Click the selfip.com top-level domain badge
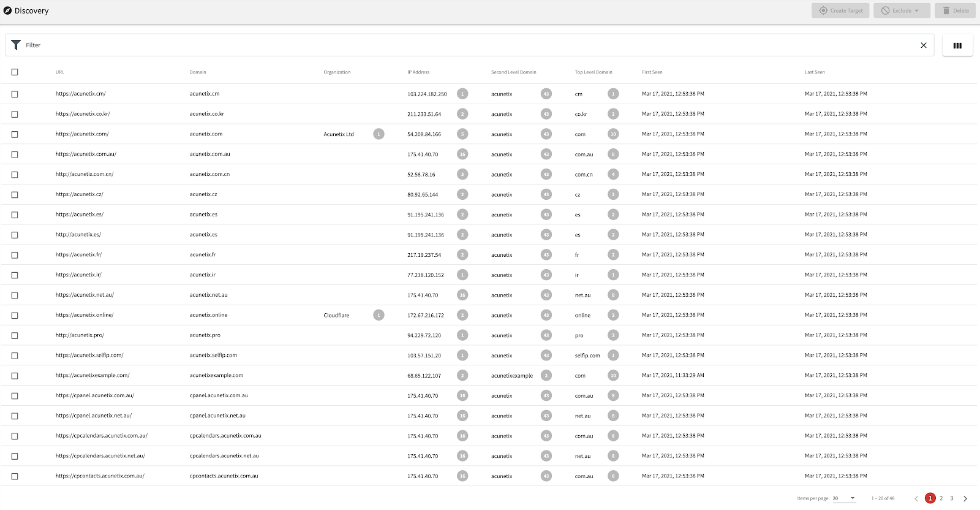This screenshot has height=510, width=980. 613,356
